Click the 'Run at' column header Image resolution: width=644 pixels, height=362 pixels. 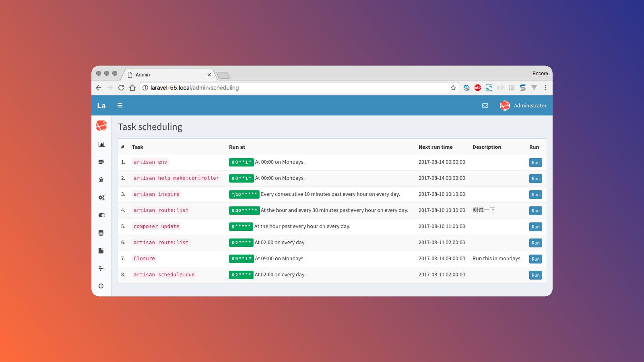click(x=237, y=147)
